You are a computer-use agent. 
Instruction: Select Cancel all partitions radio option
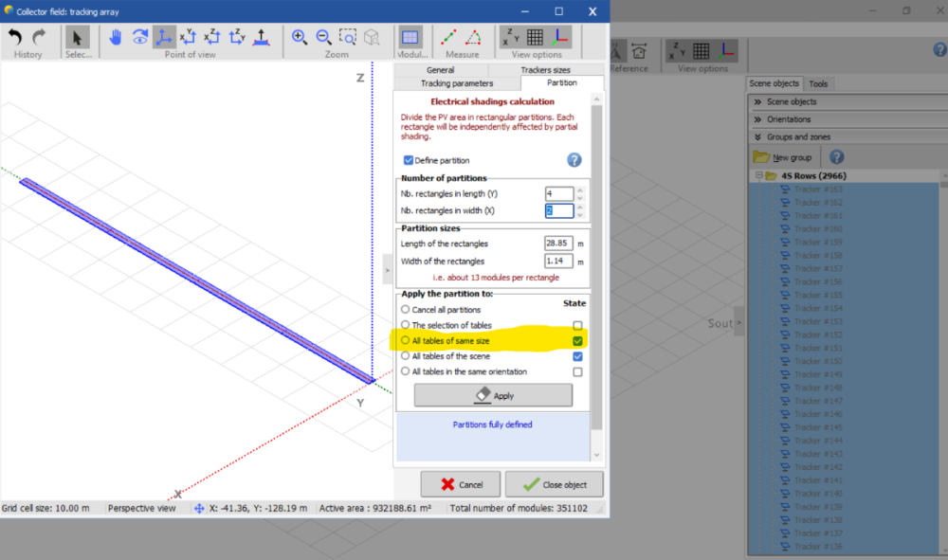pyautogui.click(x=406, y=310)
